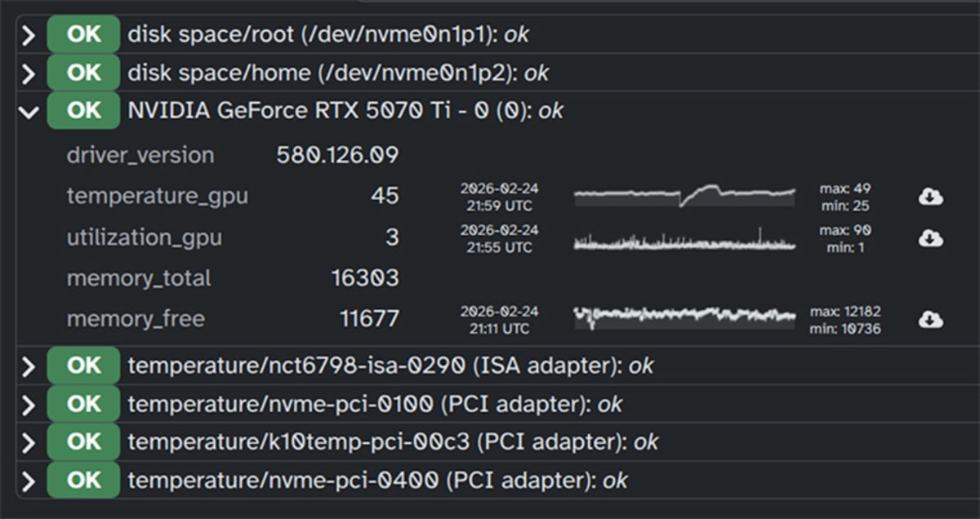View the utilization_gpu history chart
Screen dimensions: 980x519
coord(684,237)
